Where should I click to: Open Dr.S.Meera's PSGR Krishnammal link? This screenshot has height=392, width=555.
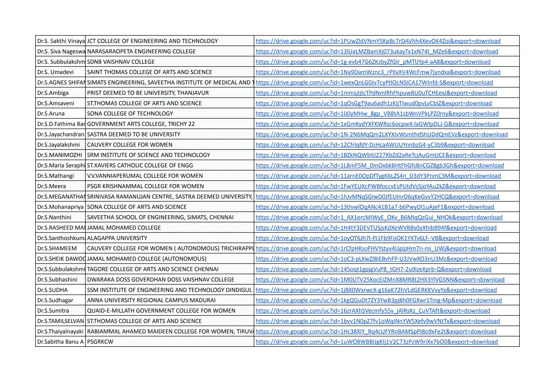(x=376, y=186)
